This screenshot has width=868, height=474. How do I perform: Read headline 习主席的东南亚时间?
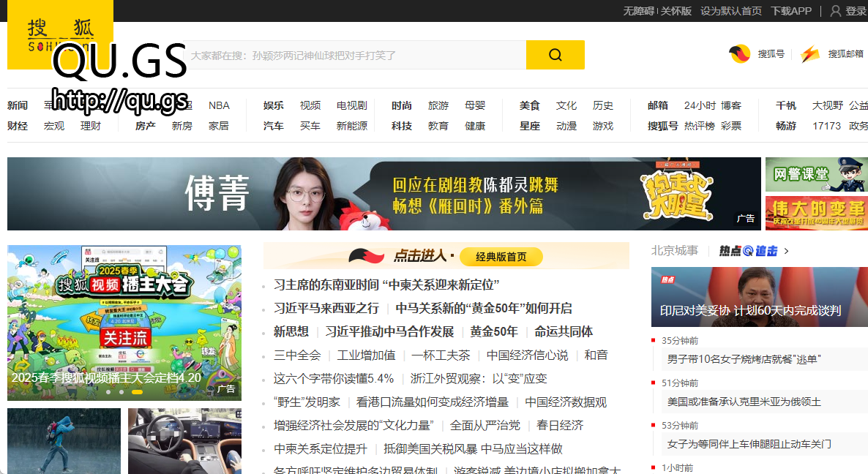coord(386,285)
